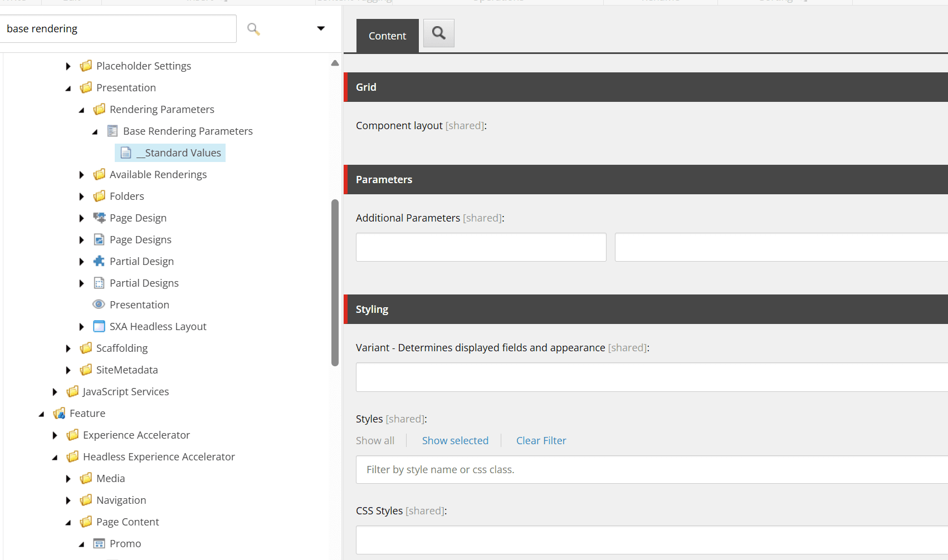Click the Navigation folder icon
The image size is (948, 560).
pyautogui.click(x=86, y=500)
